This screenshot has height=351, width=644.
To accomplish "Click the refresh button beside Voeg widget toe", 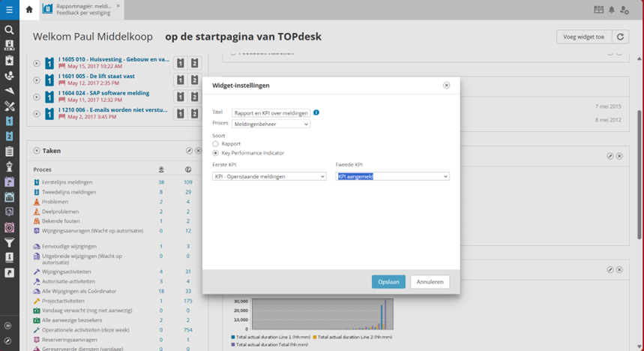I will 620,37.
